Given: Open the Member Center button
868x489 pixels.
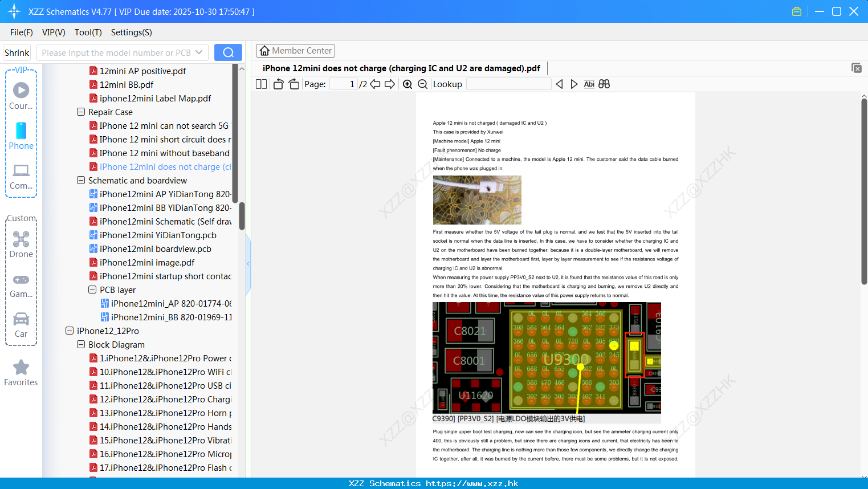Looking at the screenshot, I should [295, 51].
